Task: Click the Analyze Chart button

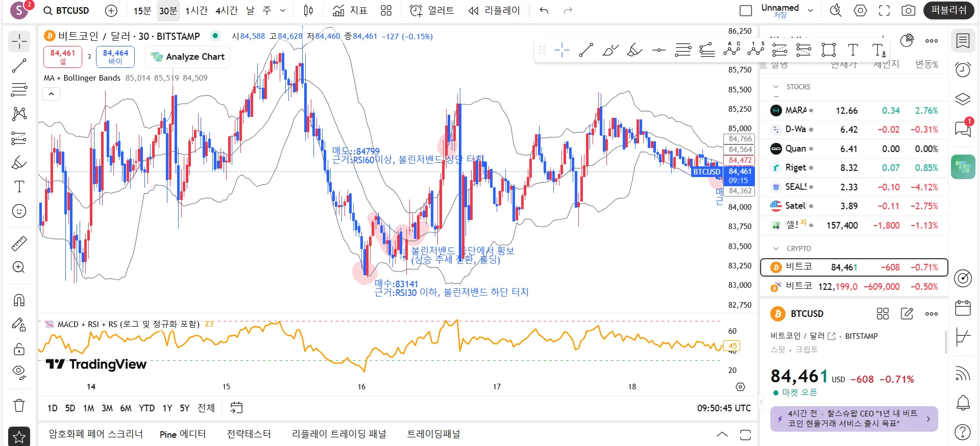Action: pyautogui.click(x=188, y=57)
